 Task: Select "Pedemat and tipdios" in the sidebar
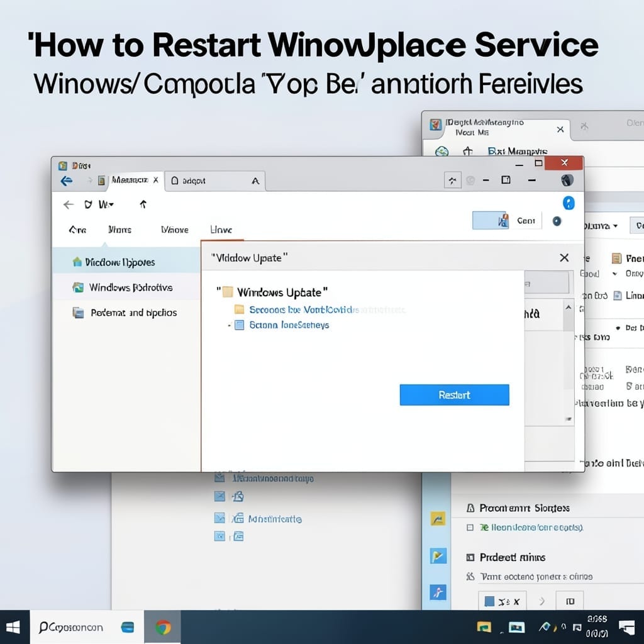point(125,313)
